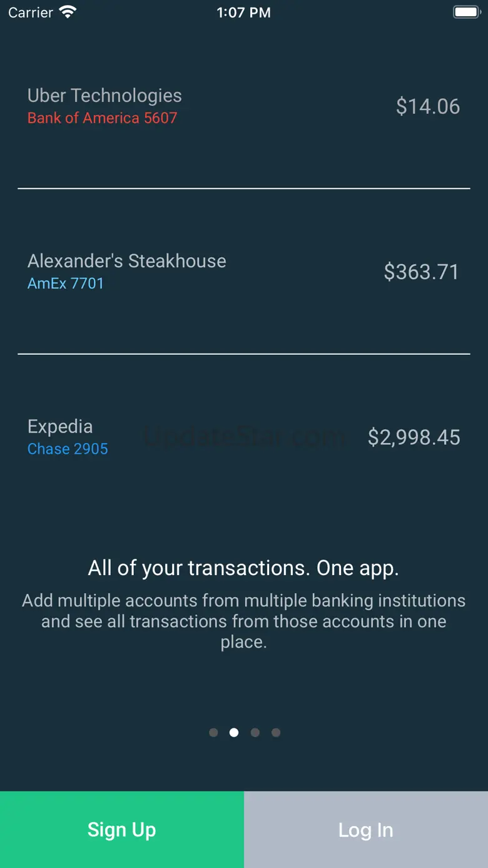The image size is (488, 868).
Task: Select the $2,998.45 transaction amount
Action: [x=414, y=437]
